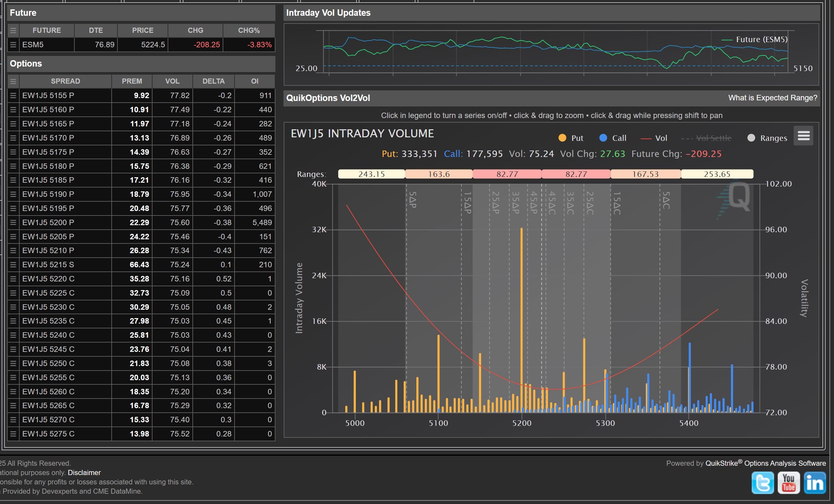Click the tall put bar at 5200 strike
The image size is (834, 504).
[x=522, y=320]
